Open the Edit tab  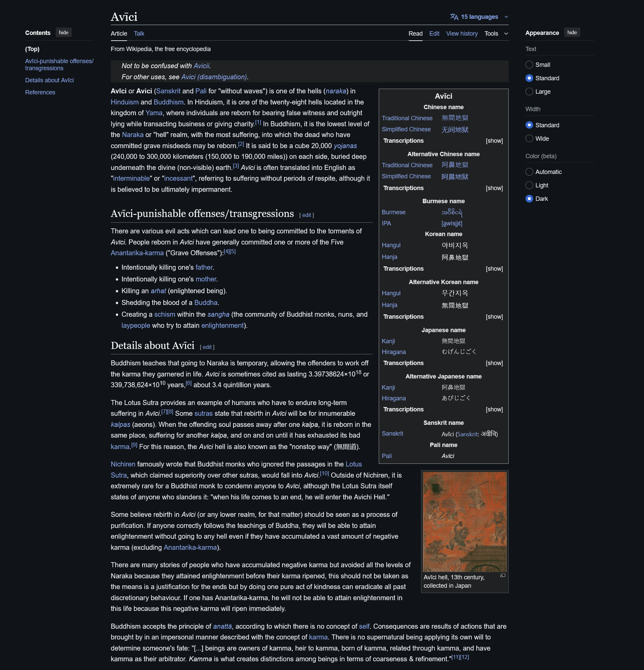(434, 34)
